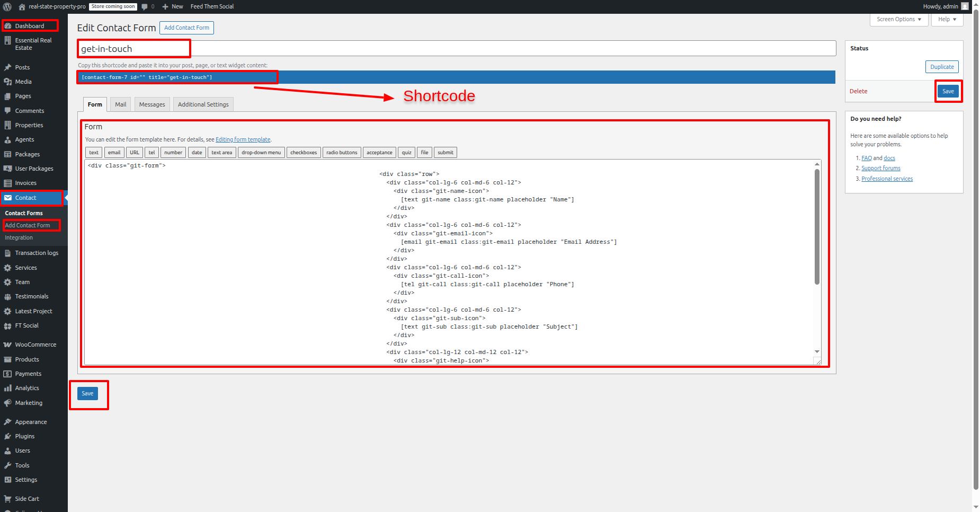This screenshot has height=512, width=980.
Task: Insert a radio buttons form tag
Action: click(x=342, y=153)
